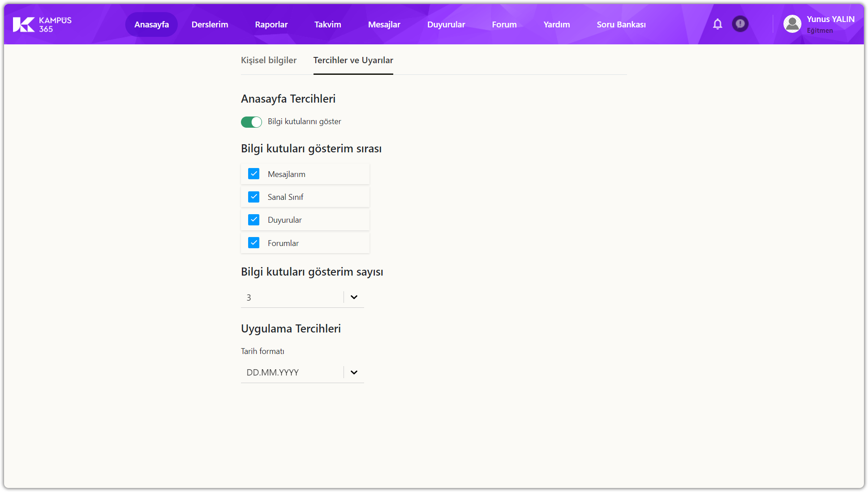868x492 pixels.
Task: Open the notifications bell
Action: [718, 24]
